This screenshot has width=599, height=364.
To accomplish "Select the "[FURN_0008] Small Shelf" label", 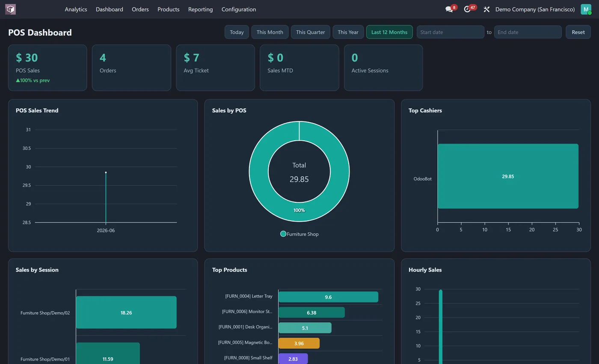I will coord(249,358).
